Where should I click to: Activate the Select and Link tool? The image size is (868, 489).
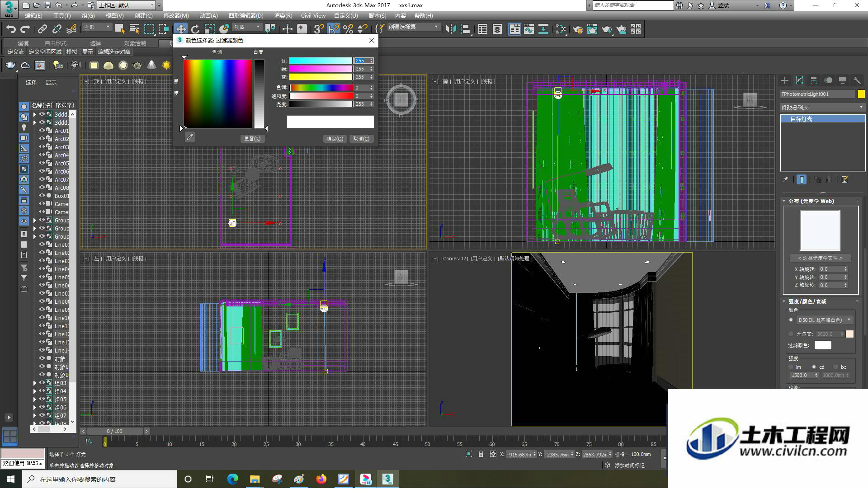point(42,29)
